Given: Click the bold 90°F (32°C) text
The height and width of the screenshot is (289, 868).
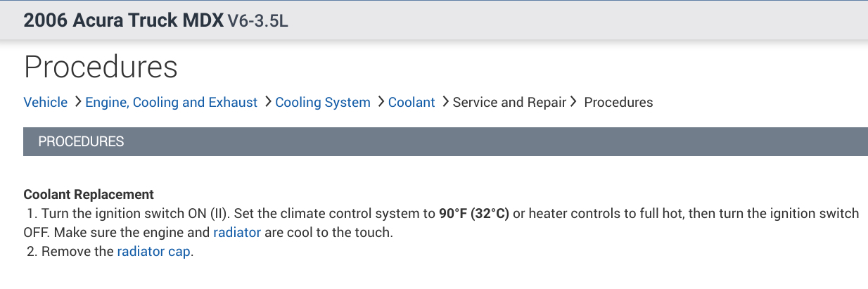Looking at the screenshot, I should (473, 214).
